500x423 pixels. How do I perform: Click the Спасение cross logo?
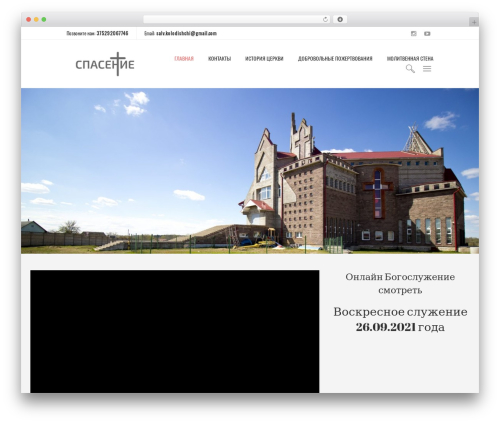[x=105, y=64]
